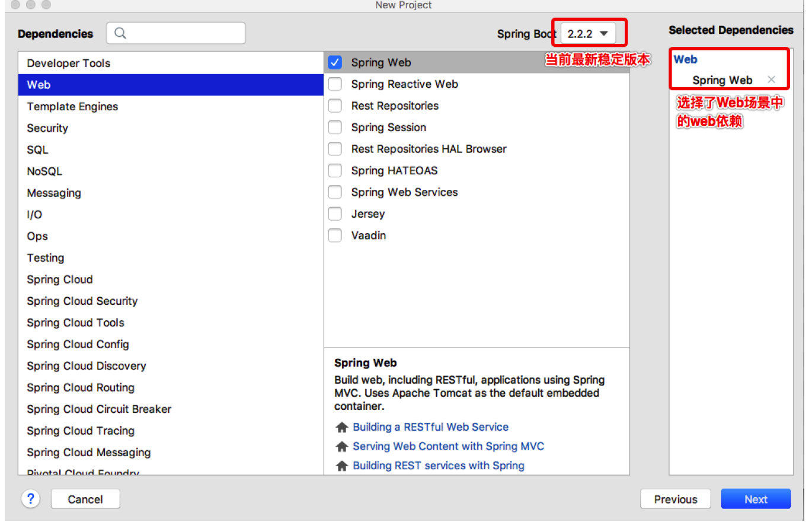Choose the Template Engines category
This screenshot has width=812, height=522.
(171, 107)
